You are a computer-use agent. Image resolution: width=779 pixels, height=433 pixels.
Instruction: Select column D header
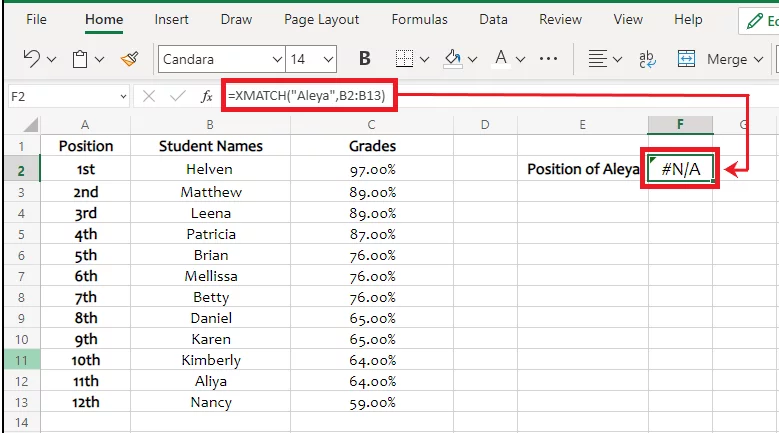[x=485, y=125]
